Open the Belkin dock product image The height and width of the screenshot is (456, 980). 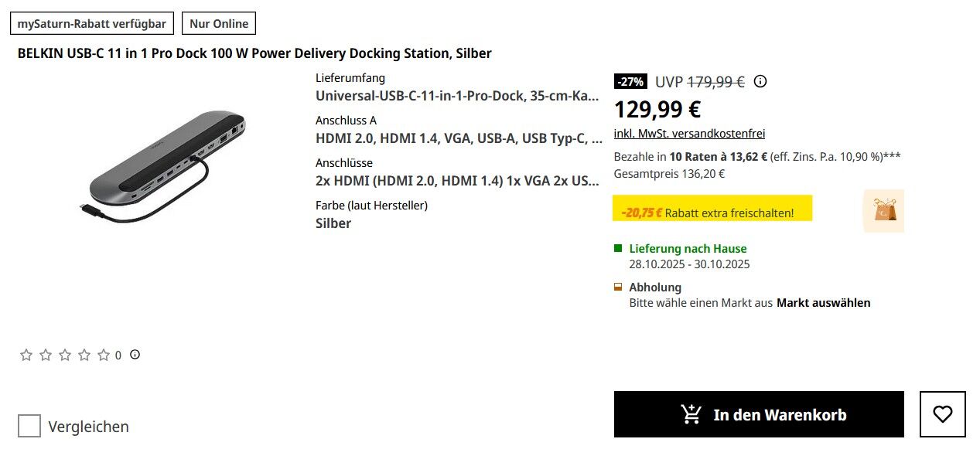[166, 165]
